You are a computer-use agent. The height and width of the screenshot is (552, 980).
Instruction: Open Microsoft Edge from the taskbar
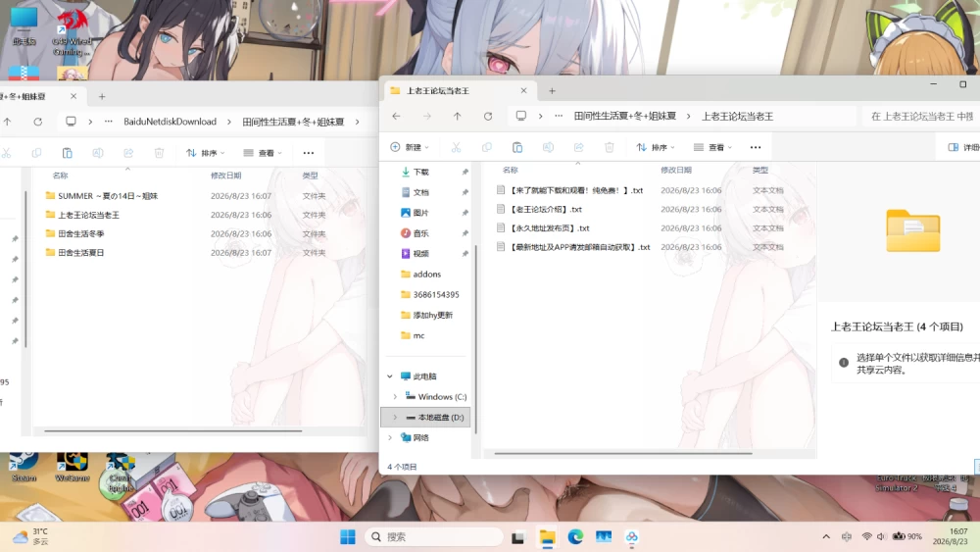(575, 536)
